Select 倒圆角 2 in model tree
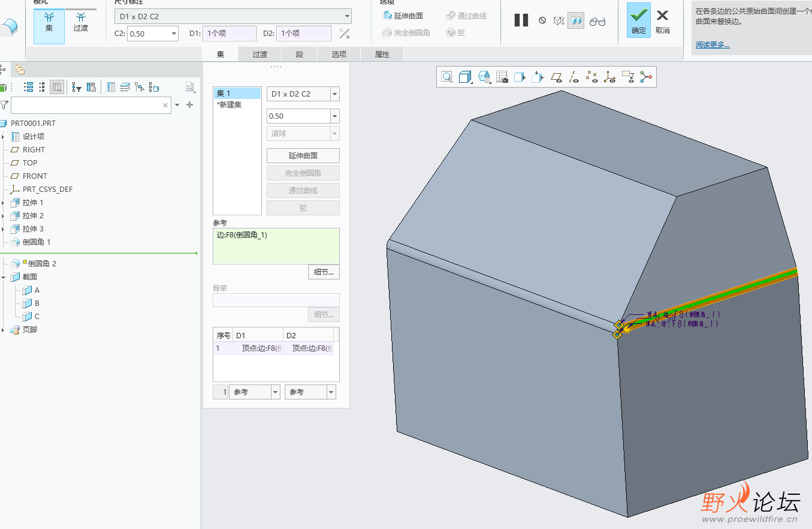This screenshot has height=529, width=812. coord(42,264)
